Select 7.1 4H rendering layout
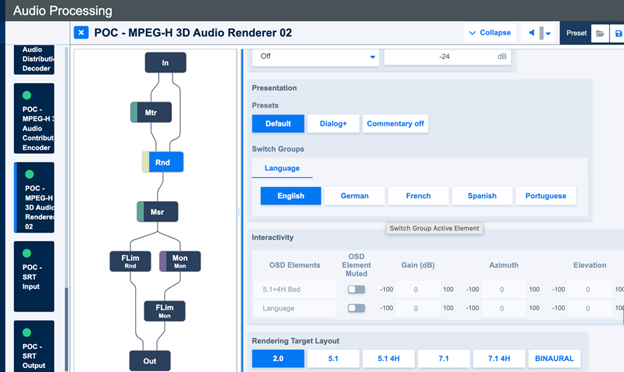 (x=499, y=358)
